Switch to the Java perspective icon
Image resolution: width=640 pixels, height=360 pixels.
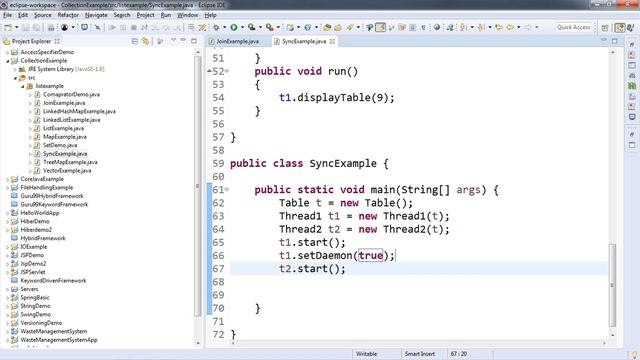pos(620,27)
